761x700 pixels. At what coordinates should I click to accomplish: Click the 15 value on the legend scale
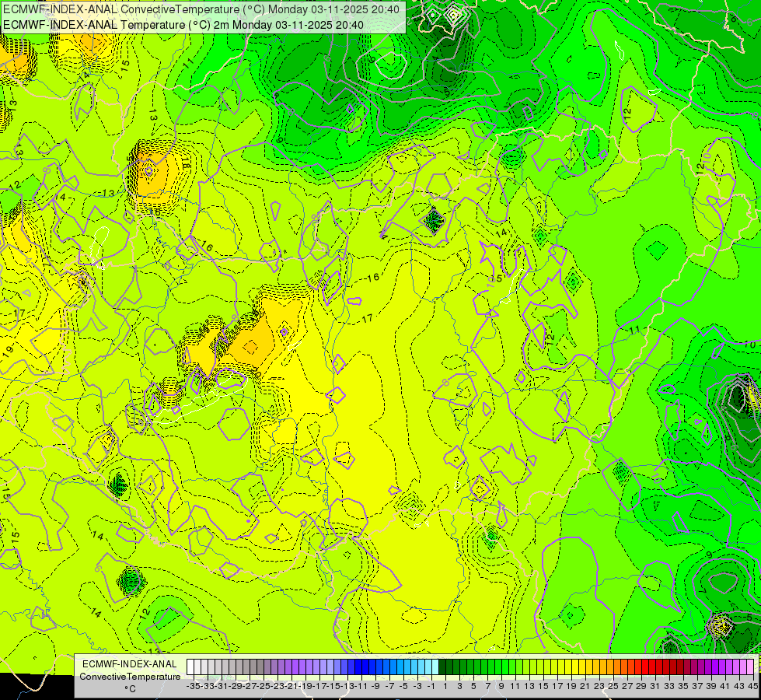click(x=543, y=686)
